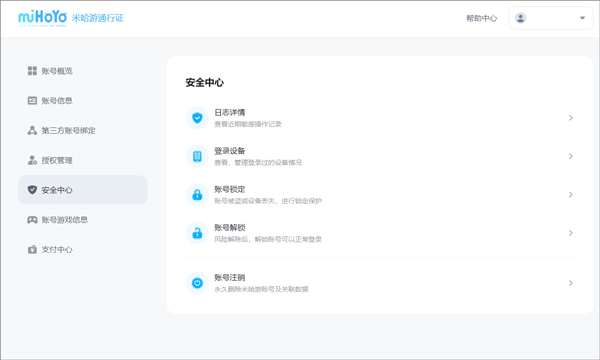Expand 日志详情 row chevron
Screen dimensions: 600x360
[571, 118]
